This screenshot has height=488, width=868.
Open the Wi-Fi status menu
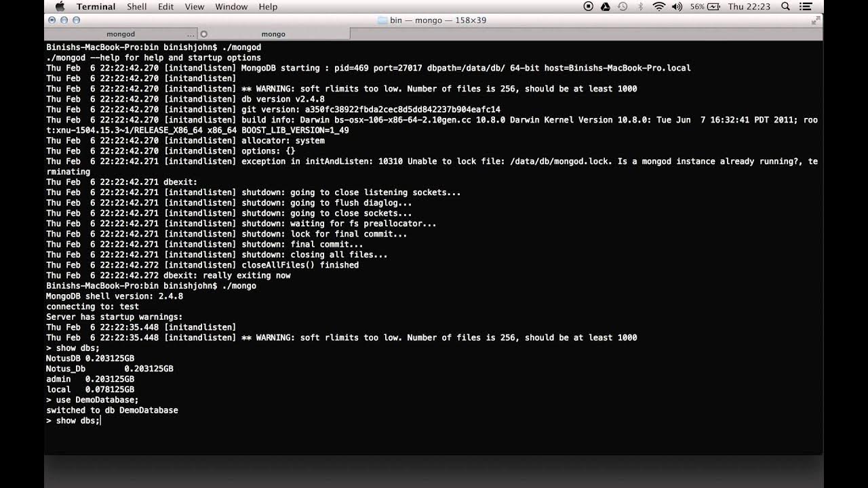point(659,7)
